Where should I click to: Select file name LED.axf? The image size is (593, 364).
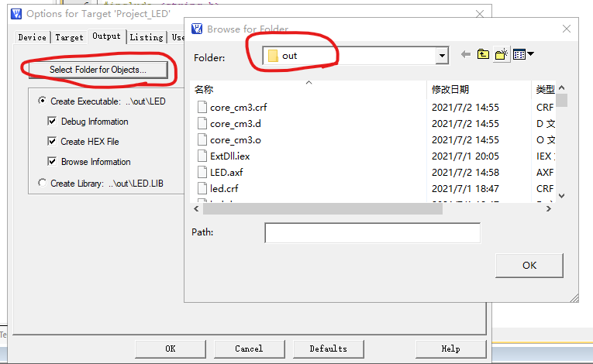pos(226,173)
